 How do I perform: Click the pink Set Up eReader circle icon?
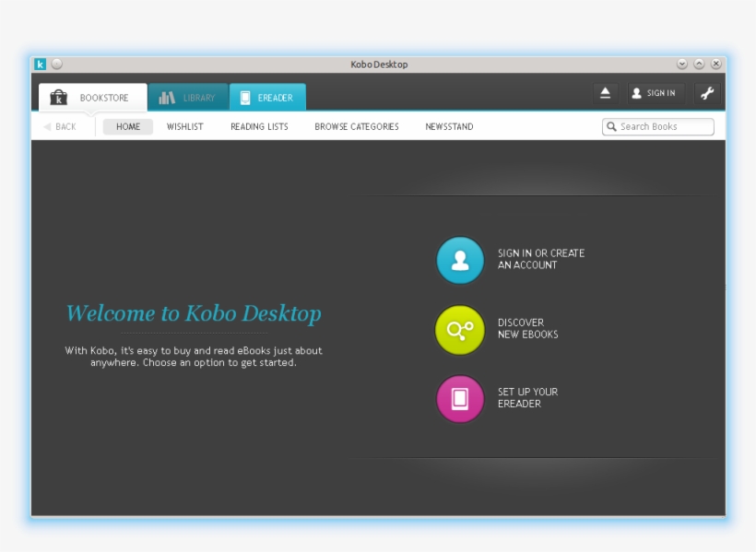pos(460,399)
